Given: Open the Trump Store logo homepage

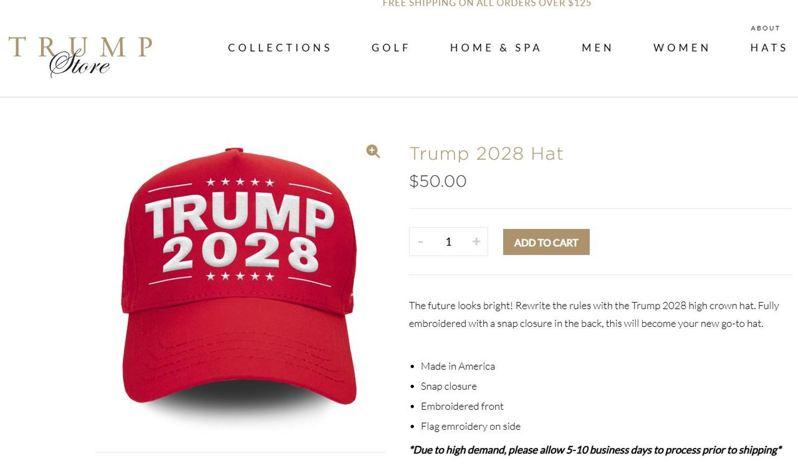Looking at the screenshot, I should pyautogui.click(x=80, y=55).
